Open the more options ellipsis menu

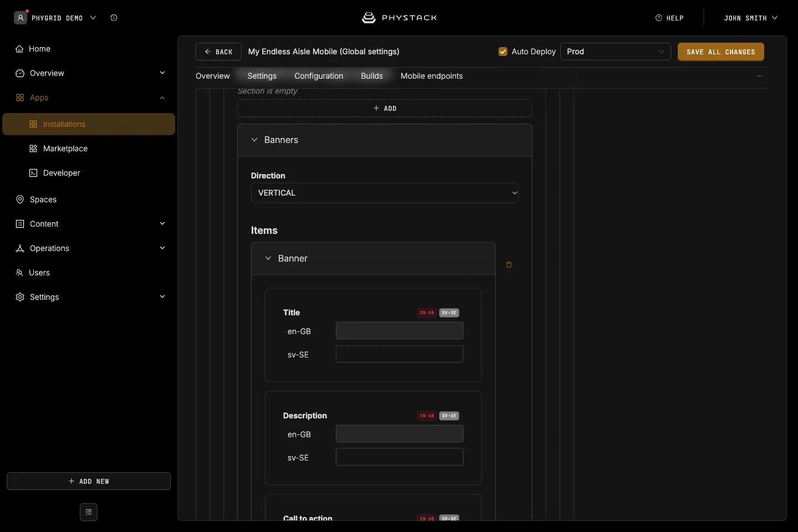(760, 76)
